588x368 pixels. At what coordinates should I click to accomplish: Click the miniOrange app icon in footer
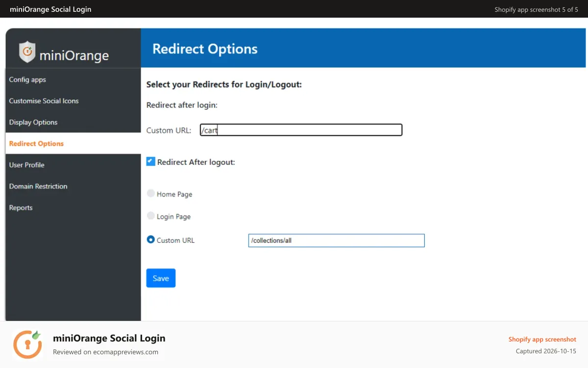click(28, 344)
